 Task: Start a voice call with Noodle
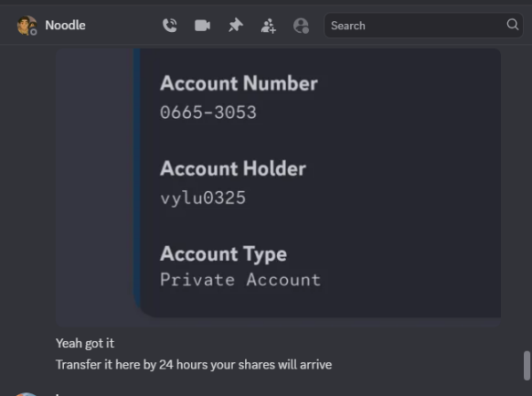[x=170, y=26]
